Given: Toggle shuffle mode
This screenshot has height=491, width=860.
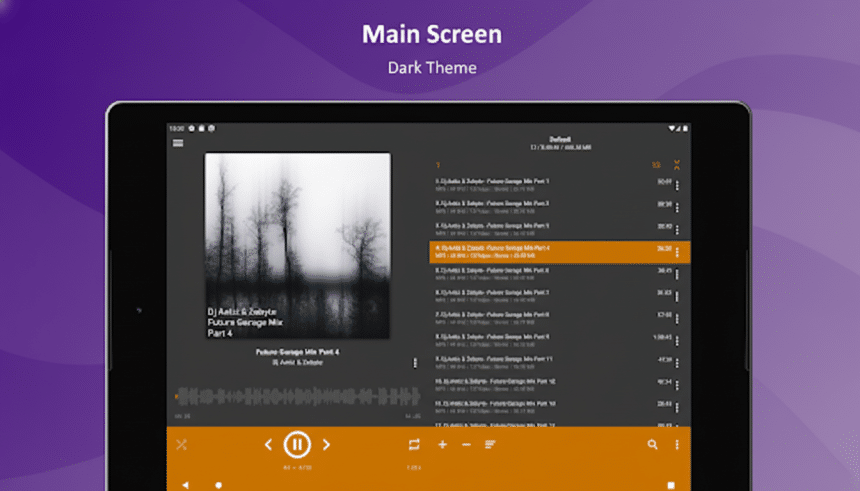Looking at the screenshot, I should [x=182, y=444].
